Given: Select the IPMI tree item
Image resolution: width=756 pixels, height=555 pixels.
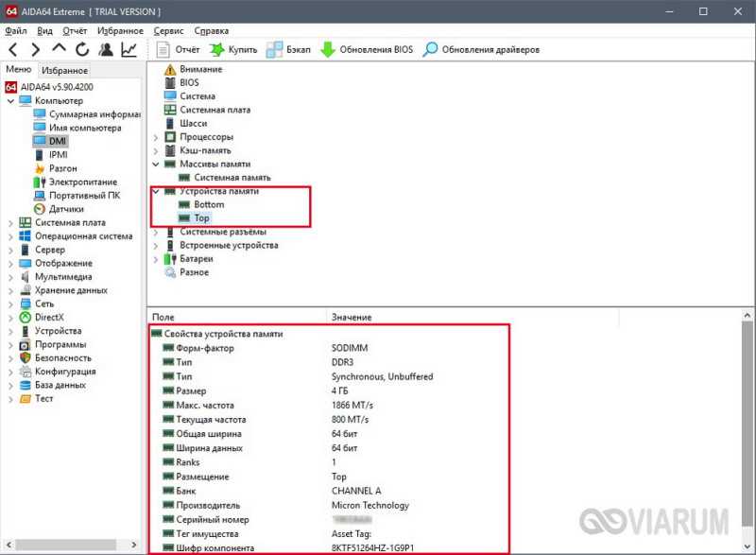Looking at the screenshot, I should pos(51,155).
